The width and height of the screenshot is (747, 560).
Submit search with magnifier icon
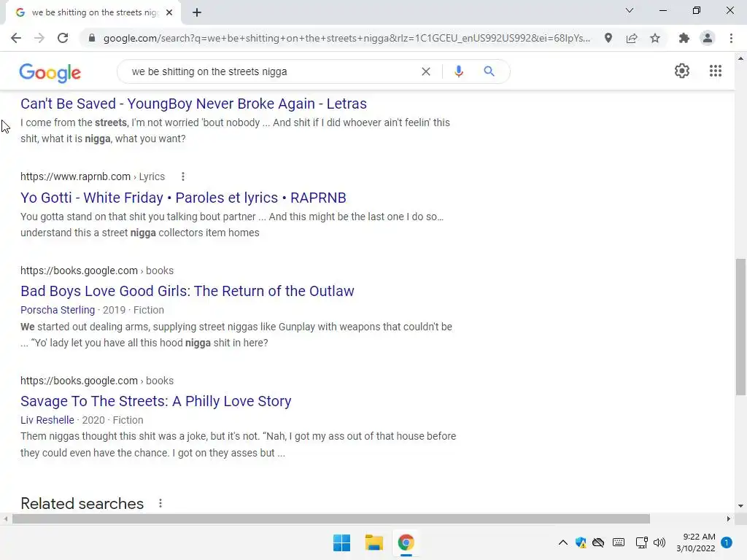[489, 71]
